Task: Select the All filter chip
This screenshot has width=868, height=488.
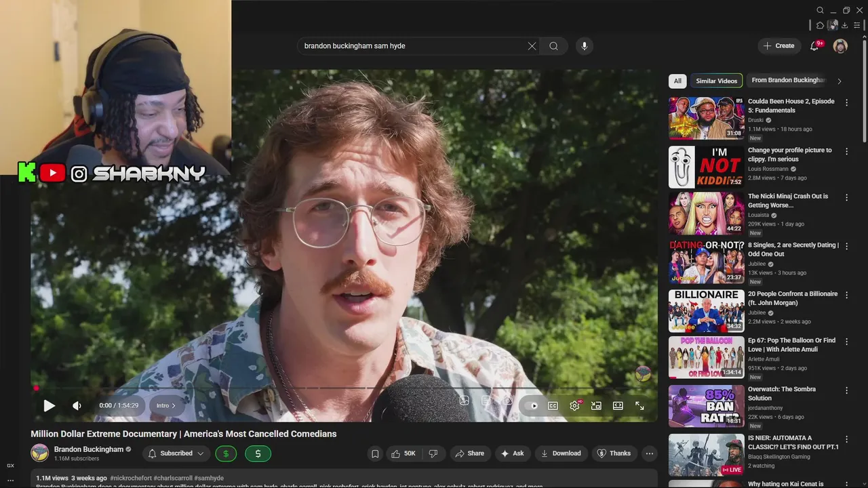Action: pyautogui.click(x=677, y=81)
